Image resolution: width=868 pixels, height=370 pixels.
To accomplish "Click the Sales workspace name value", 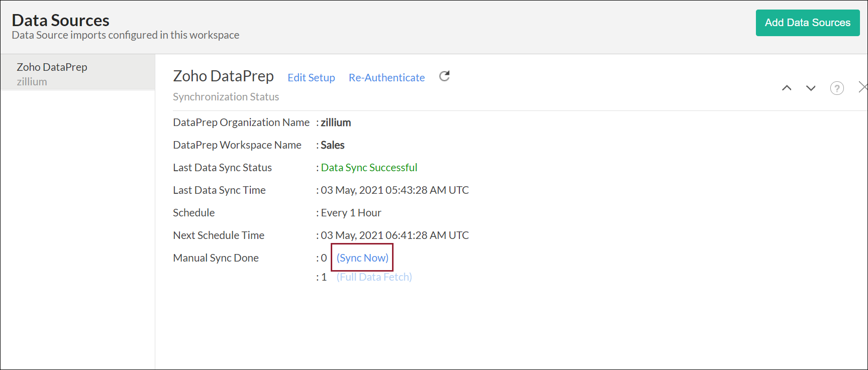I will 332,145.
